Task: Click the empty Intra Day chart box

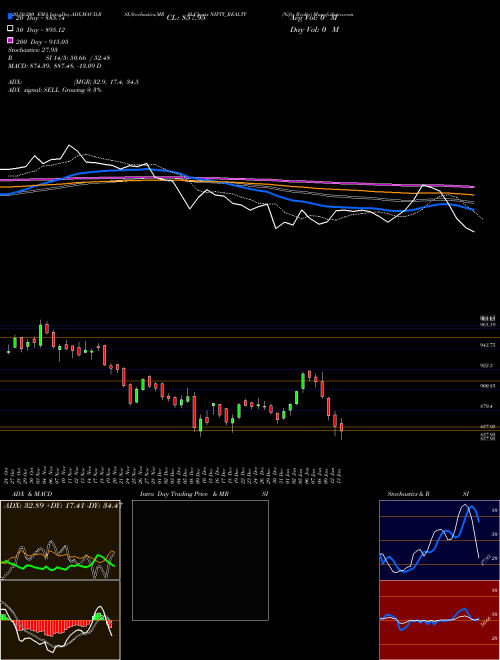Action: pyautogui.click(x=200, y=560)
